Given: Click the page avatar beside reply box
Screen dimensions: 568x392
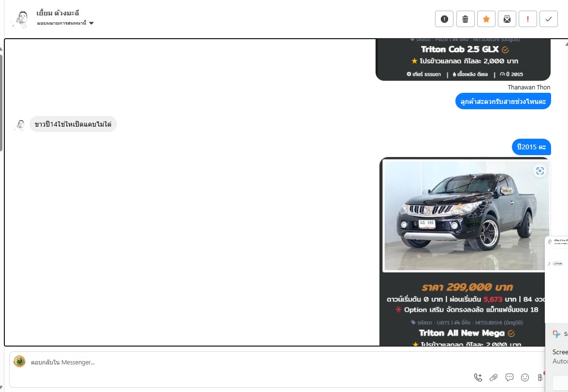Looking at the screenshot, I should pyautogui.click(x=19, y=361).
